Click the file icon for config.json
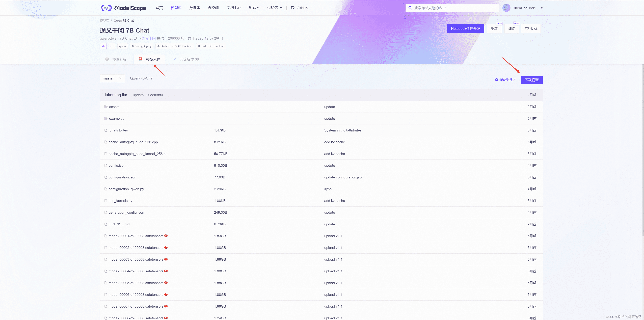Viewport: 644px width, 320px height. pyautogui.click(x=106, y=166)
